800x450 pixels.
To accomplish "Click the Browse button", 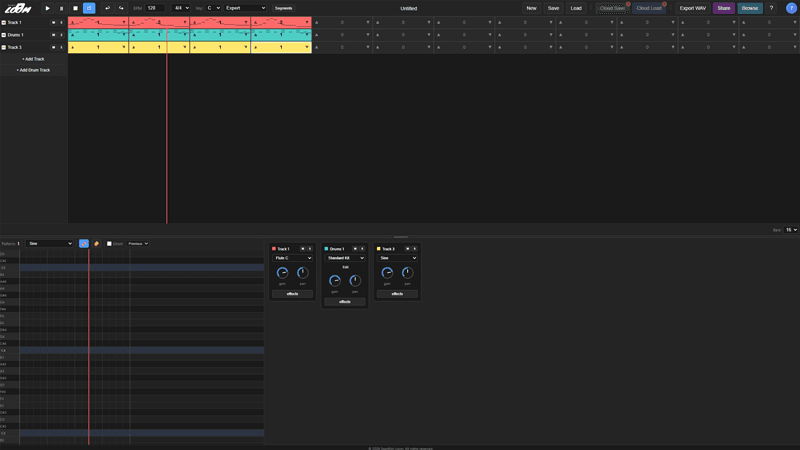I will point(749,8).
